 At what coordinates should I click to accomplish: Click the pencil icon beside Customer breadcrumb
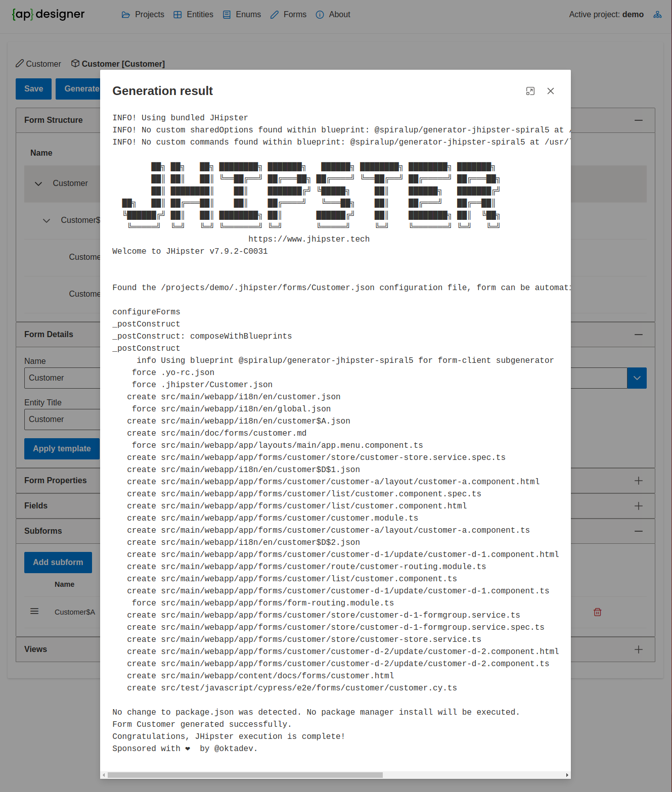[x=19, y=64]
